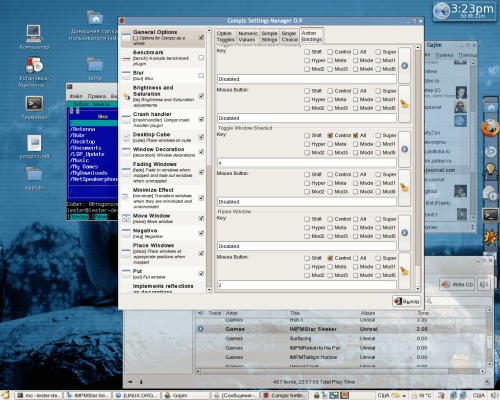This screenshot has height=400, width=500.
Task: Click settings pane scroll down arrow
Action: click(x=418, y=289)
